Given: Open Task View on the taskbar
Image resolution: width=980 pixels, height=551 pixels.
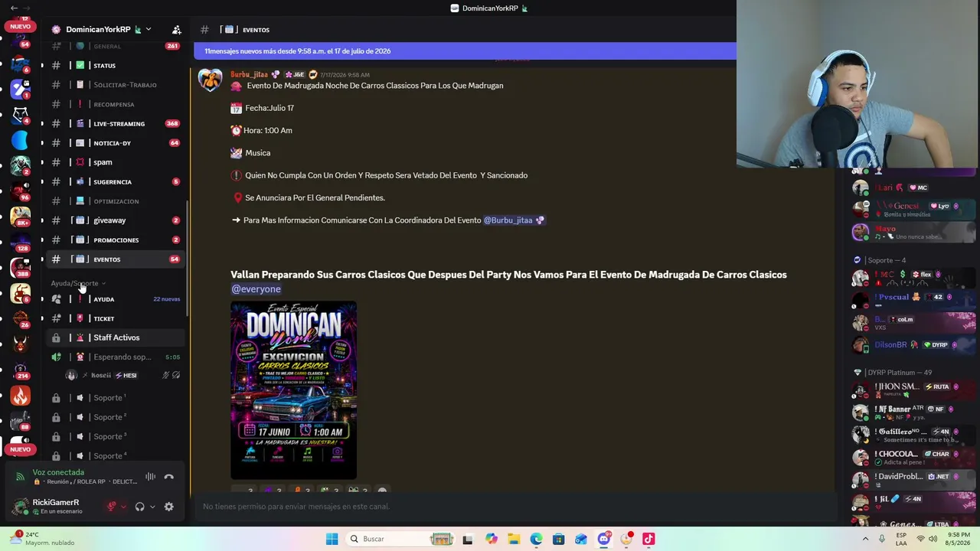Looking at the screenshot, I should 468,539.
